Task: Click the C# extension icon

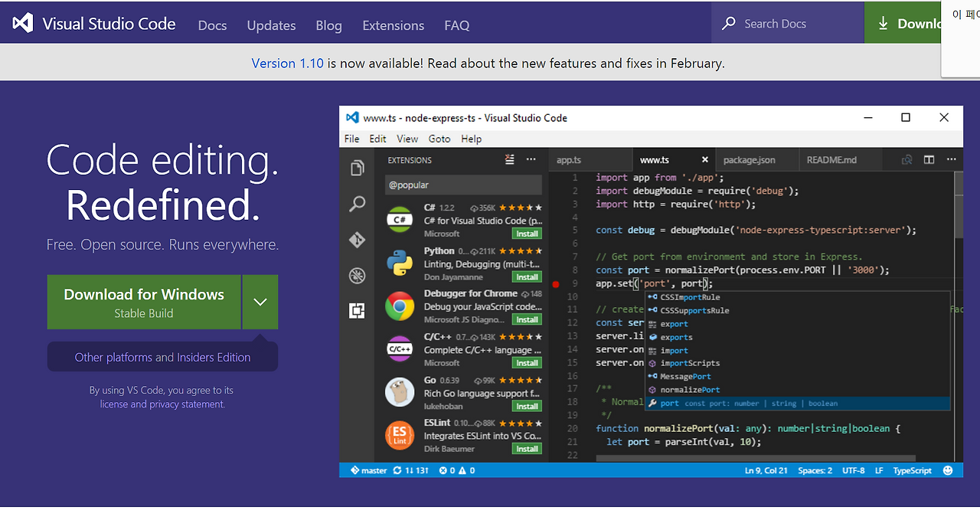Action: 400,220
